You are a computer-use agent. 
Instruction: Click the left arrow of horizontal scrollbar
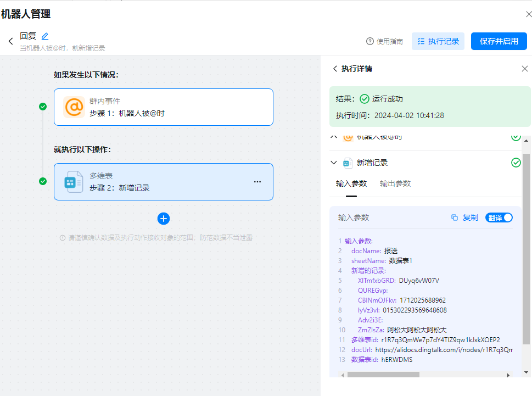tap(343, 375)
